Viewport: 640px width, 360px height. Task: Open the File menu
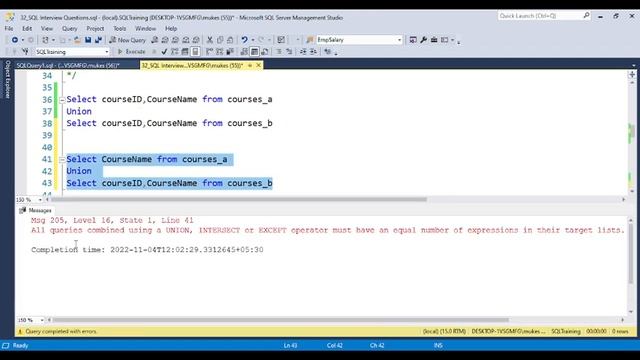pos(9,29)
